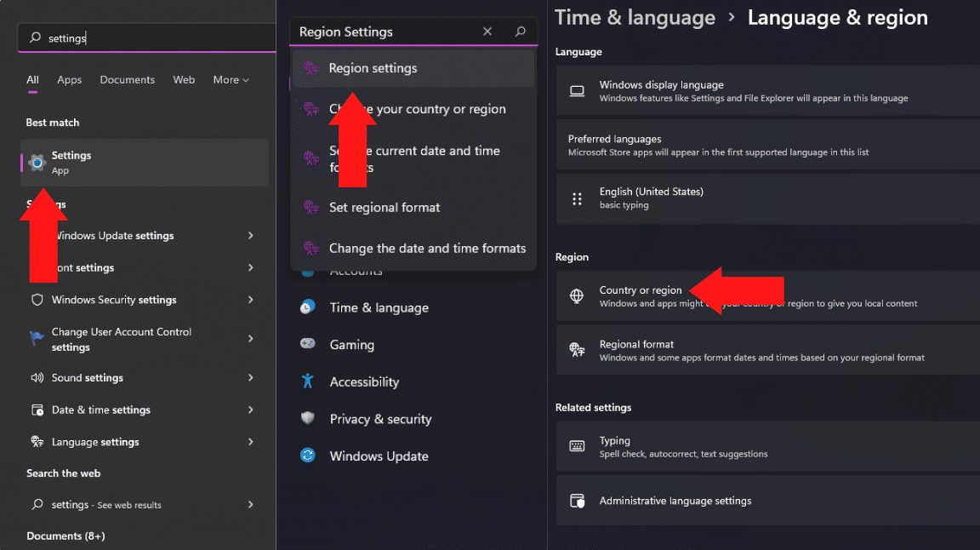Click the Region settings suggestion icon
Viewport: 980px width, 550px height.
pos(311,67)
